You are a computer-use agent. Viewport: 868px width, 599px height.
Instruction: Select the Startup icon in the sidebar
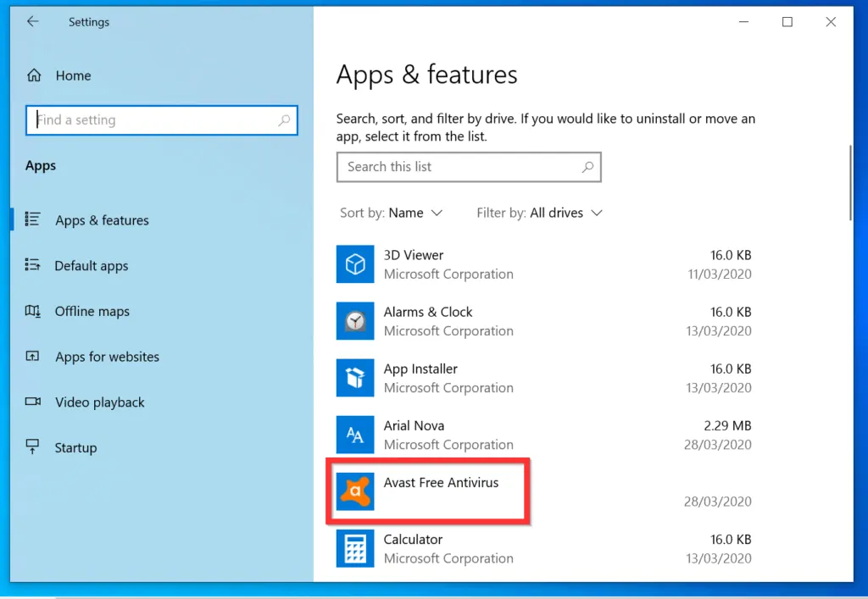33,447
